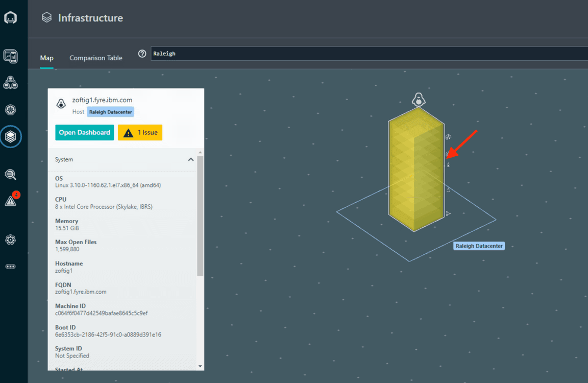Switch to the Map tab
This screenshot has height=383, width=588.
tap(46, 58)
